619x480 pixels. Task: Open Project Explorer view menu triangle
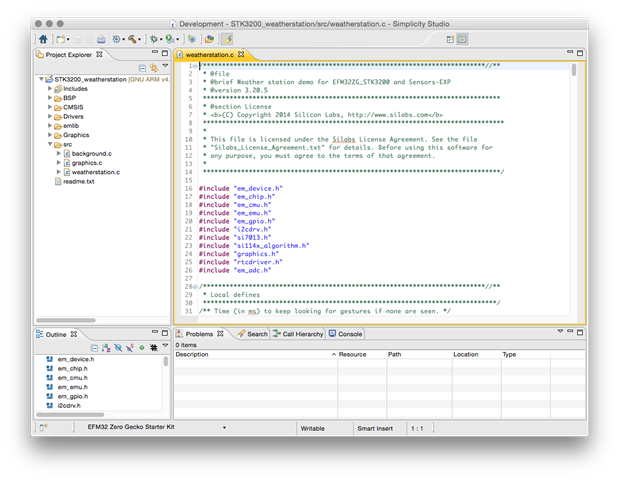click(165, 66)
